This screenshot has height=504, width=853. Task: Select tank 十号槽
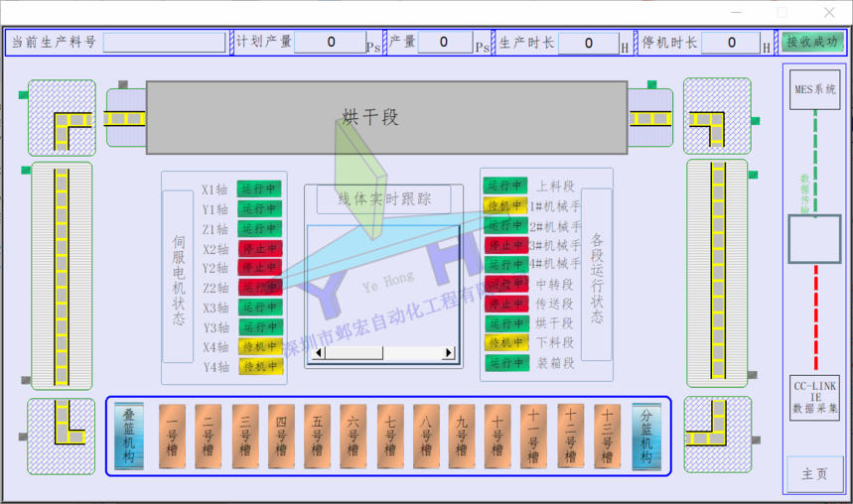[498, 436]
